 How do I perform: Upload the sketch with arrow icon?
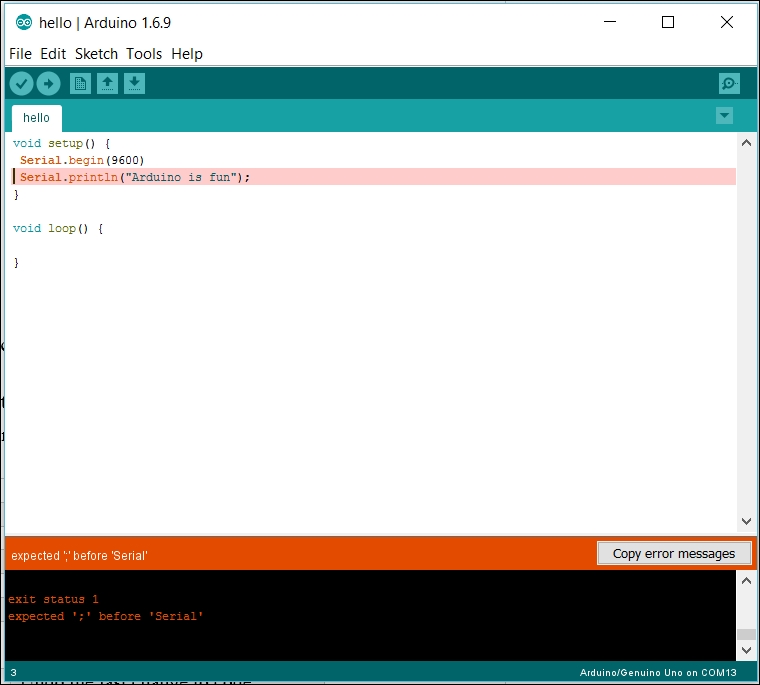(48, 84)
